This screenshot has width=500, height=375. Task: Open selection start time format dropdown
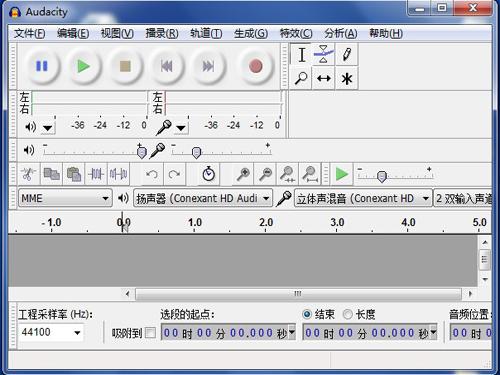(x=292, y=332)
